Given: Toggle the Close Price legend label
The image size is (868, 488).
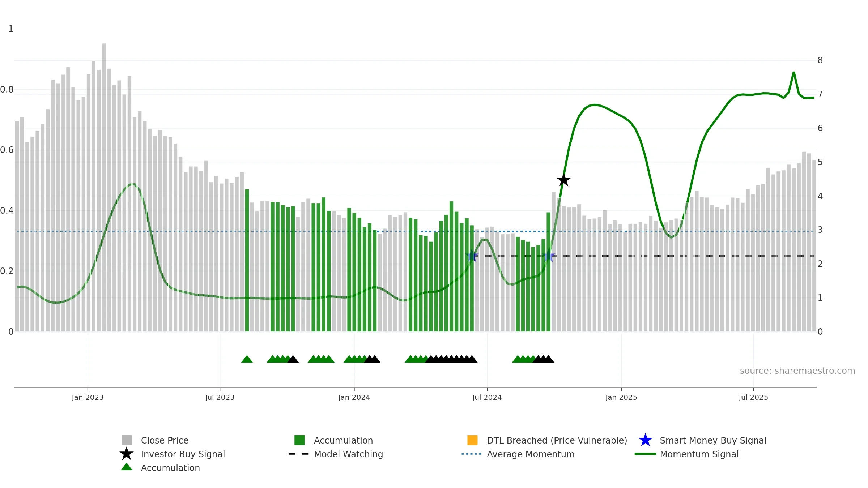Looking at the screenshot, I should (x=165, y=441).
